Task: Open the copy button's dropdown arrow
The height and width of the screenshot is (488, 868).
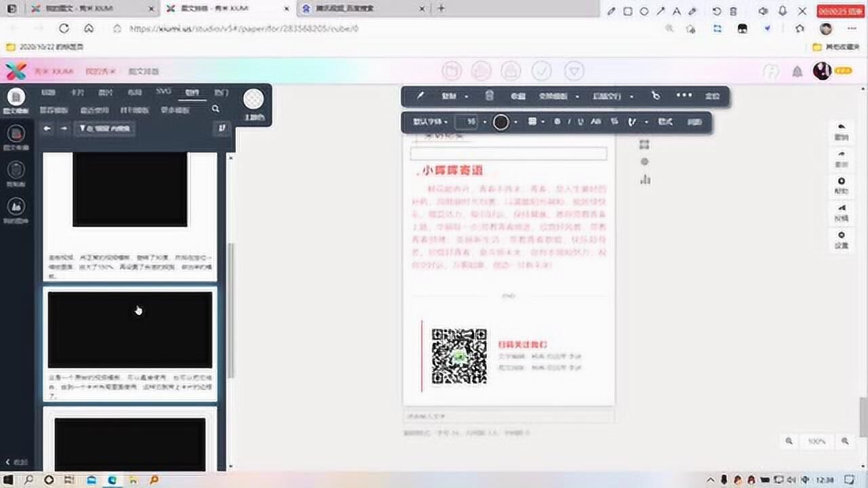Action: [467, 96]
